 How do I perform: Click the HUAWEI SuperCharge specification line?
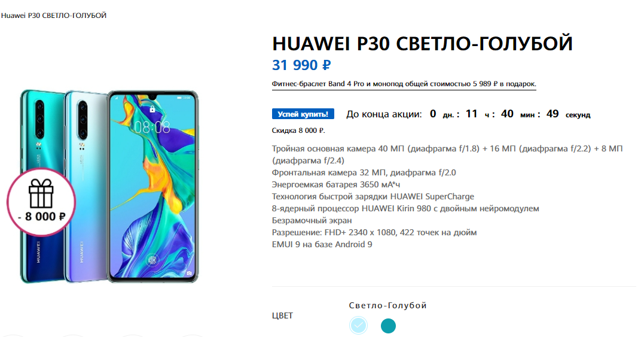[x=373, y=196]
